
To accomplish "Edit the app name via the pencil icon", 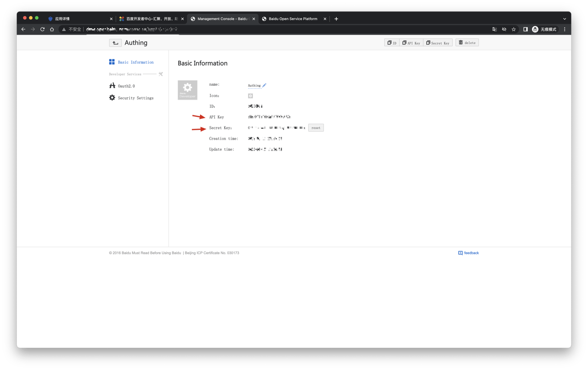I will (x=264, y=85).
